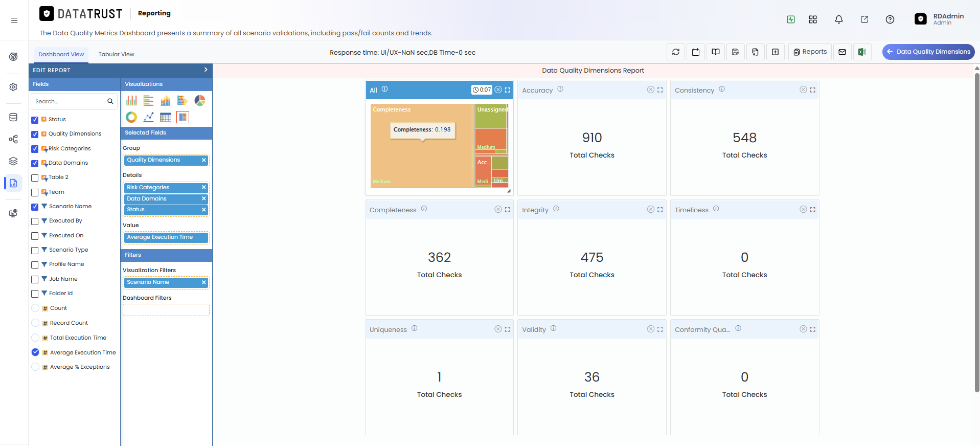The width and height of the screenshot is (980, 446).
Task: Click the help question mark icon
Action: click(890, 19)
